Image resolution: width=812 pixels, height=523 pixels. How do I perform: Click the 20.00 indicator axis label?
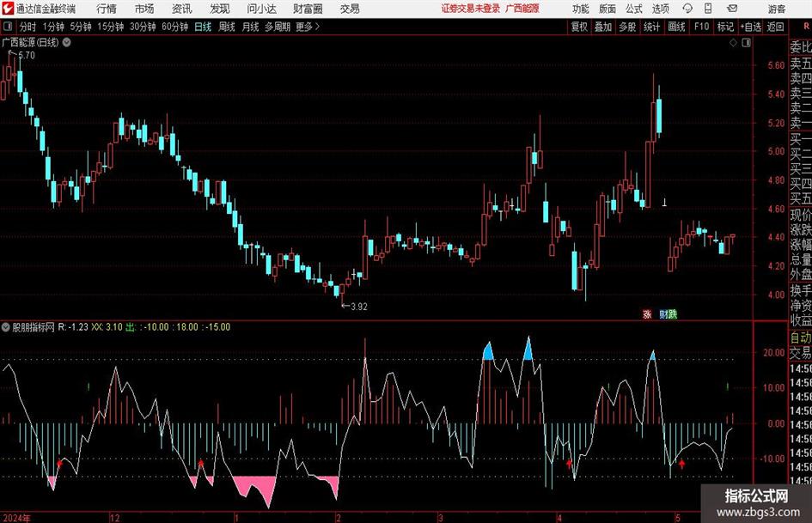coord(774,353)
